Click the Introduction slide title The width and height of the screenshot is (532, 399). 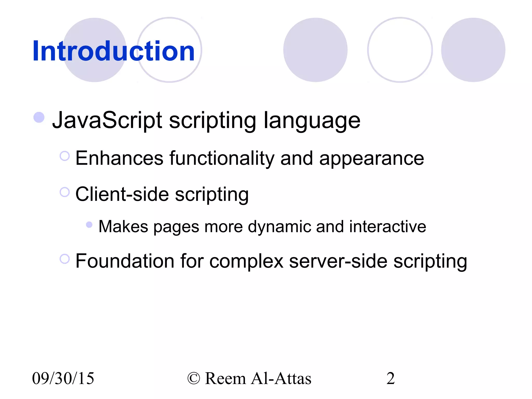click(114, 51)
